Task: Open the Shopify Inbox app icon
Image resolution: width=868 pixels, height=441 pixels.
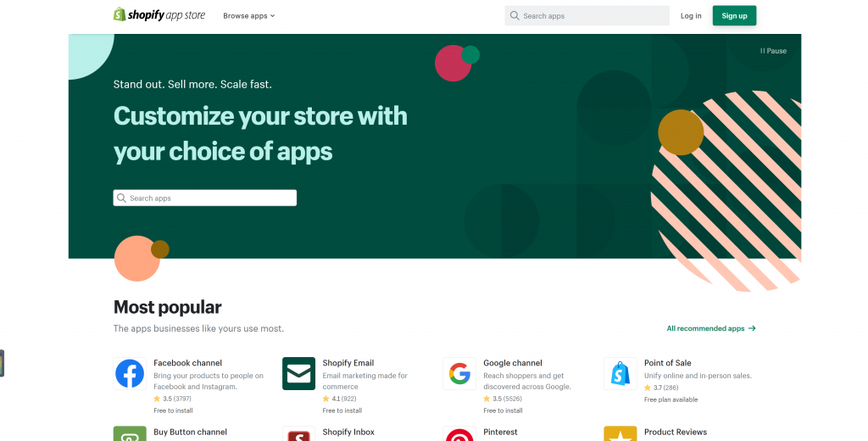Action: tap(299, 433)
